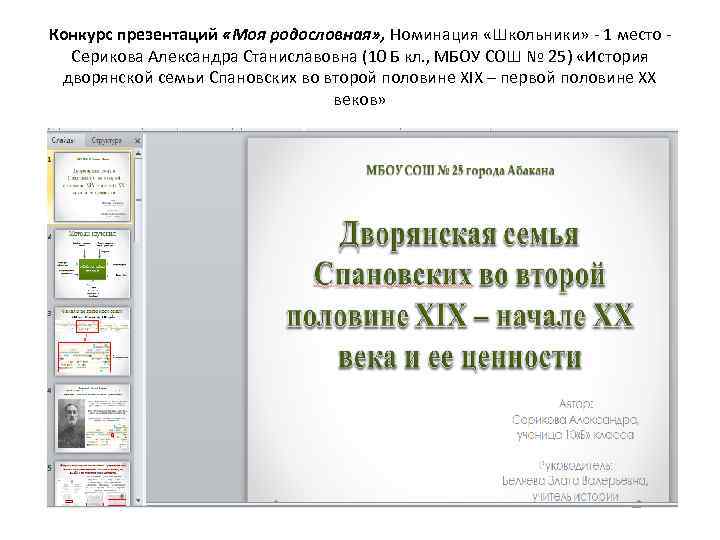The image size is (720, 540).
Task: Switch to the Слайды tab
Action: (x=63, y=141)
